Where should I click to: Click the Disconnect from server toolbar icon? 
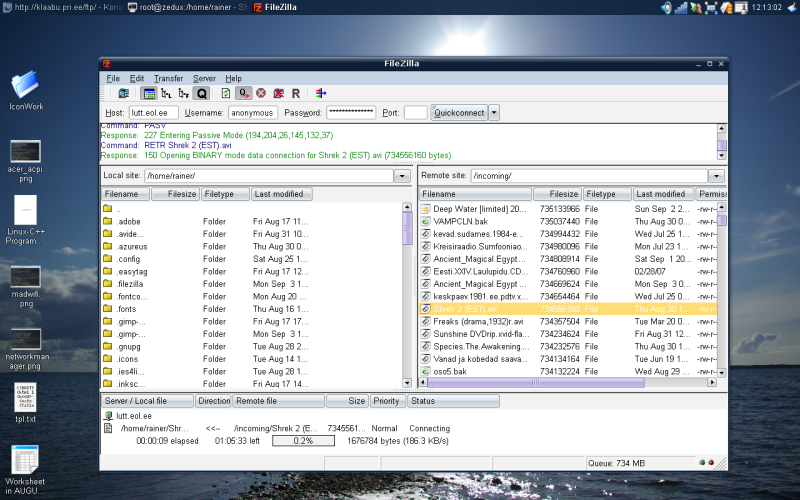pyautogui.click(x=279, y=93)
